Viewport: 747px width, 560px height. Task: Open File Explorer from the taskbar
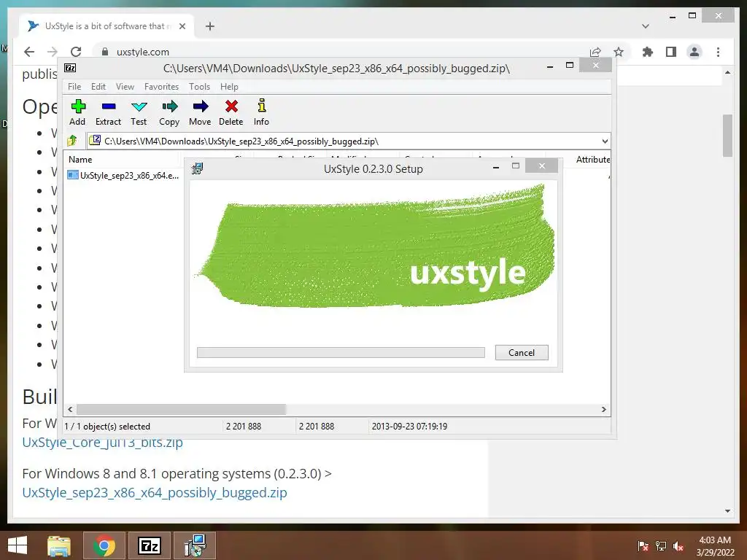pyautogui.click(x=59, y=545)
